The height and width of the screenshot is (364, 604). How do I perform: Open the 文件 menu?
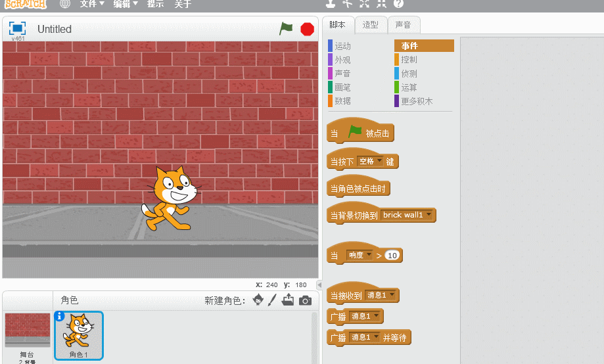pyautogui.click(x=92, y=4)
